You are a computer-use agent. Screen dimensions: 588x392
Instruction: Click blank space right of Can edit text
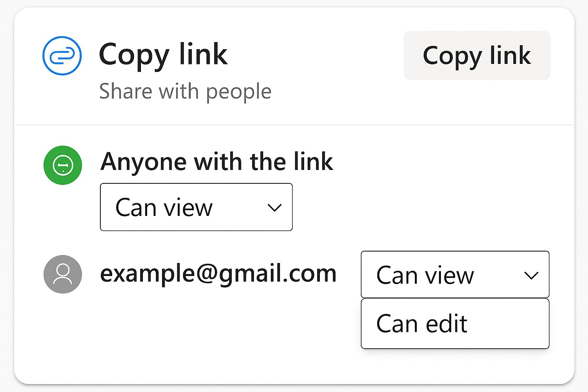(509, 324)
